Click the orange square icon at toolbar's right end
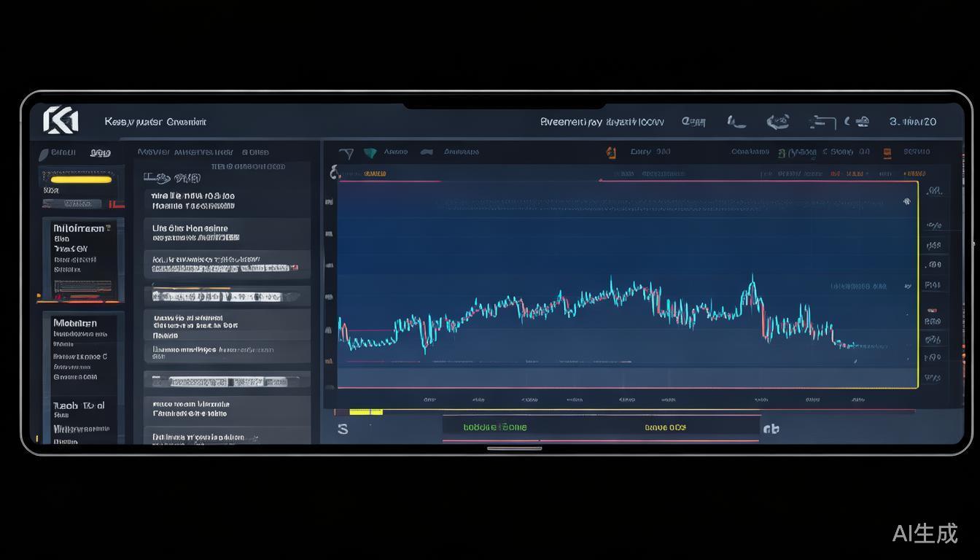980x560 pixels. (887, 152)
